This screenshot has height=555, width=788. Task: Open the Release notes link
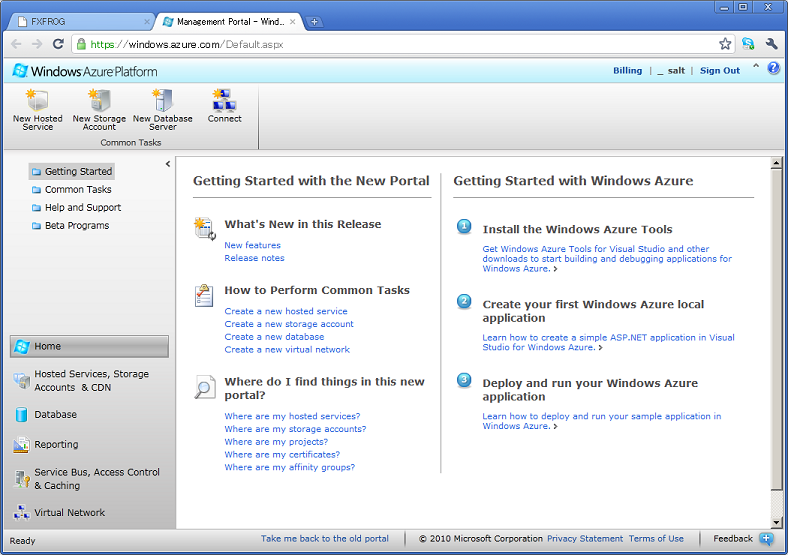(254, 258)
